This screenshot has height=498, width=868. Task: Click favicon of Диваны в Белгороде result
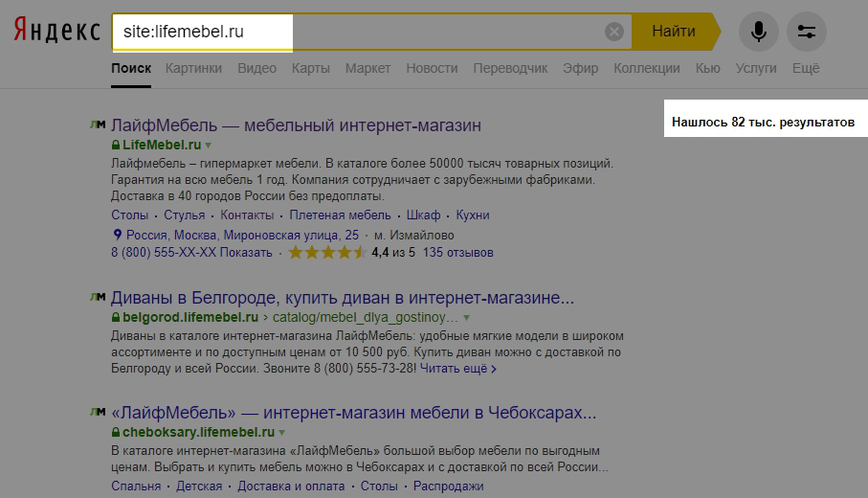(98, 297)
